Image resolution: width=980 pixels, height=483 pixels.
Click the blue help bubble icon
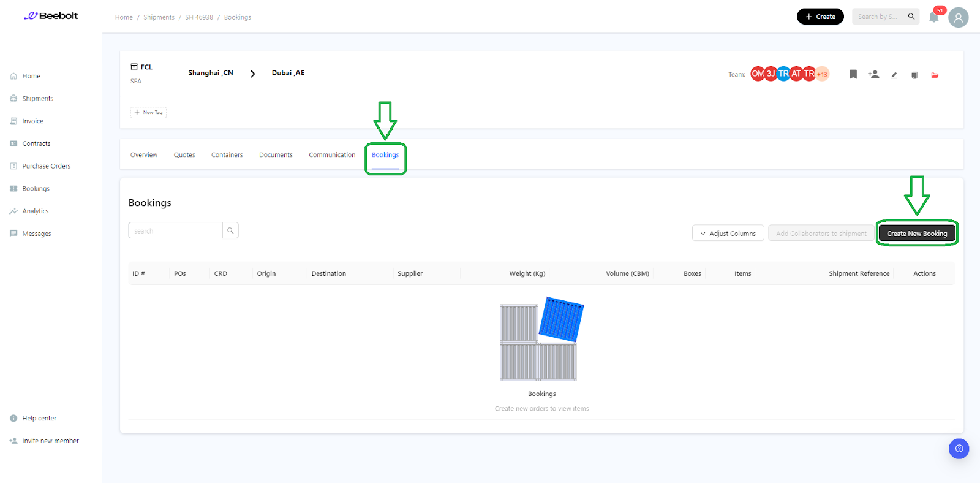(x=959, y=449)
